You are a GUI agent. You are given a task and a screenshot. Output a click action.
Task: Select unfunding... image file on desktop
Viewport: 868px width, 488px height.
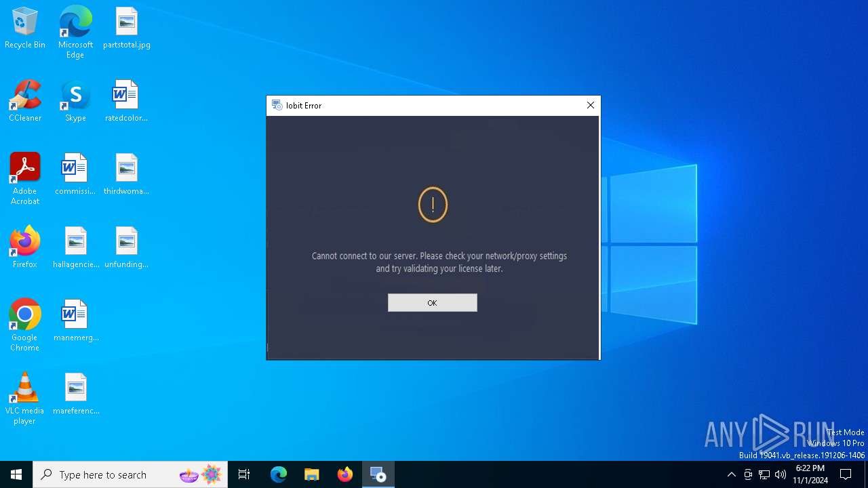click(x=127, y=248)
